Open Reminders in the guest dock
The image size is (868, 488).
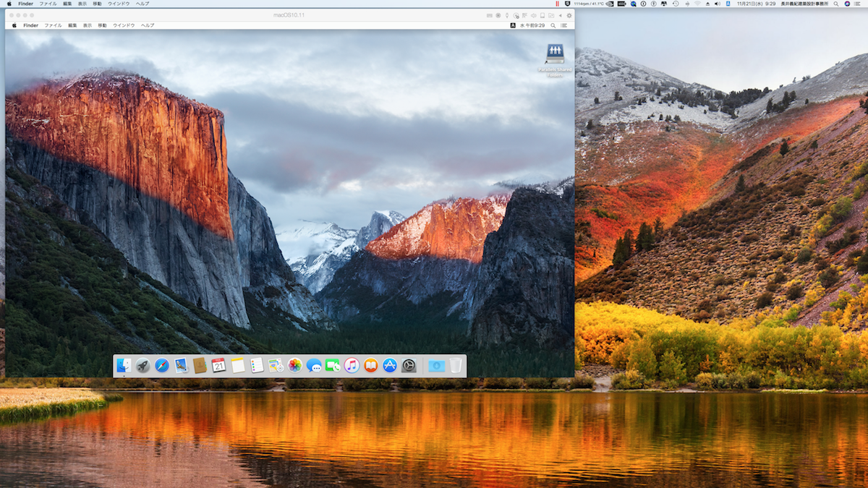coord(257,366)
